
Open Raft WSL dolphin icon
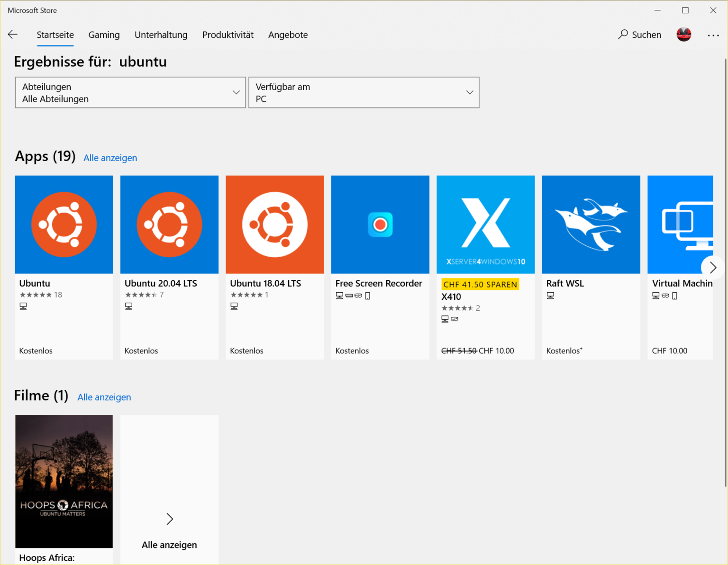coord(591,224)
